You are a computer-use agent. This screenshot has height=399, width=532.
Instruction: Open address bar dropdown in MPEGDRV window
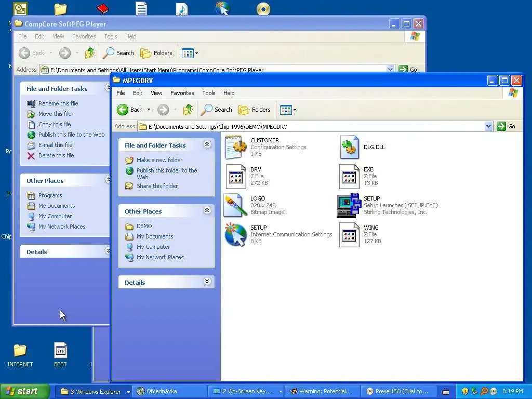click(488, 127)
